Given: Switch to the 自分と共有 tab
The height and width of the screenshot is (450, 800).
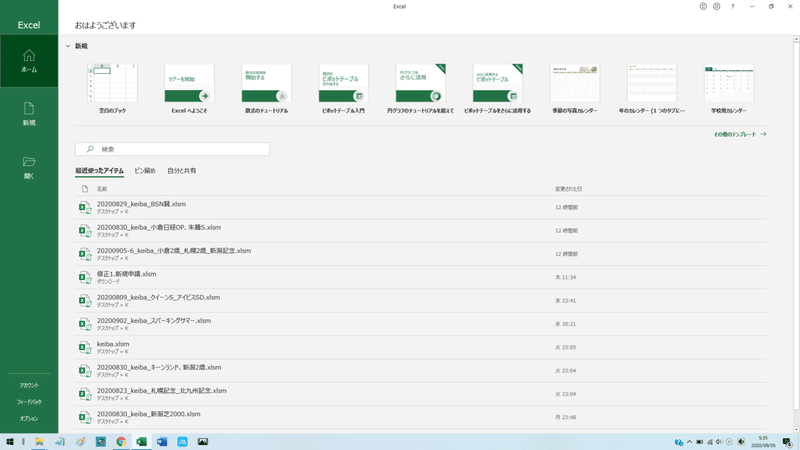Looking at the screenshot, I should 182,171.
